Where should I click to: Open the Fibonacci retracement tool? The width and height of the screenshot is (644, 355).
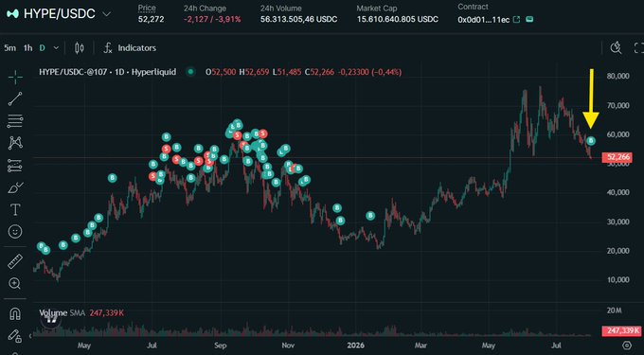[x=15, y=121]
